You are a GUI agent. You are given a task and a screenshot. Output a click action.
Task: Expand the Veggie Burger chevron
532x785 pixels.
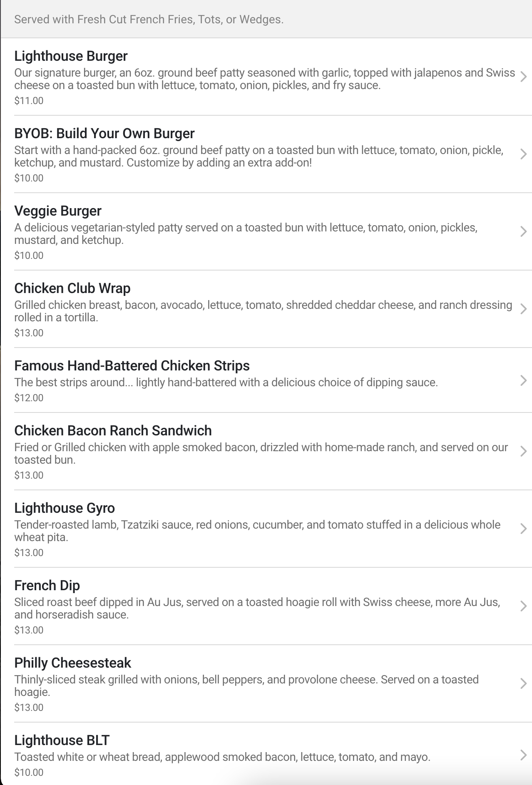tap(524, 231)
